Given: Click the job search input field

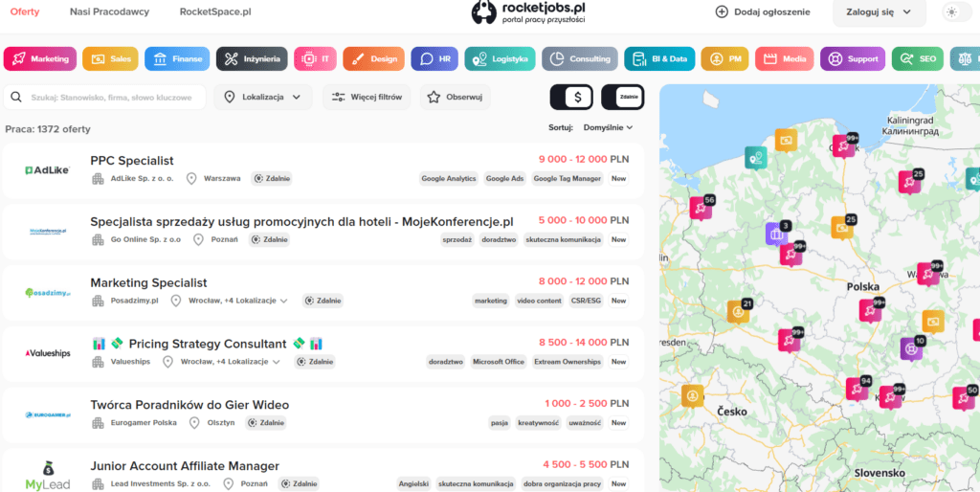Looking at the screenshot, I should [x=117, y=97].
